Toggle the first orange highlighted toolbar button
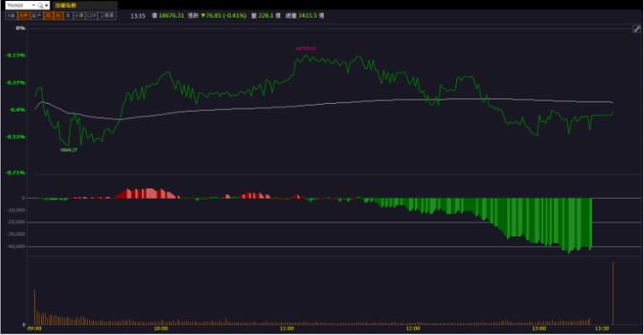The image size is (644, 335). pos(24,15)
